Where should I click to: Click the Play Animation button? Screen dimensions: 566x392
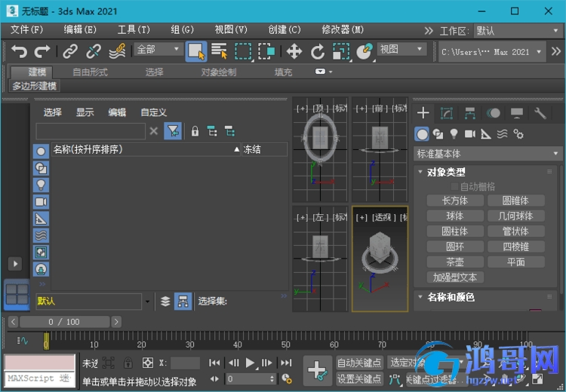point(250,363)
